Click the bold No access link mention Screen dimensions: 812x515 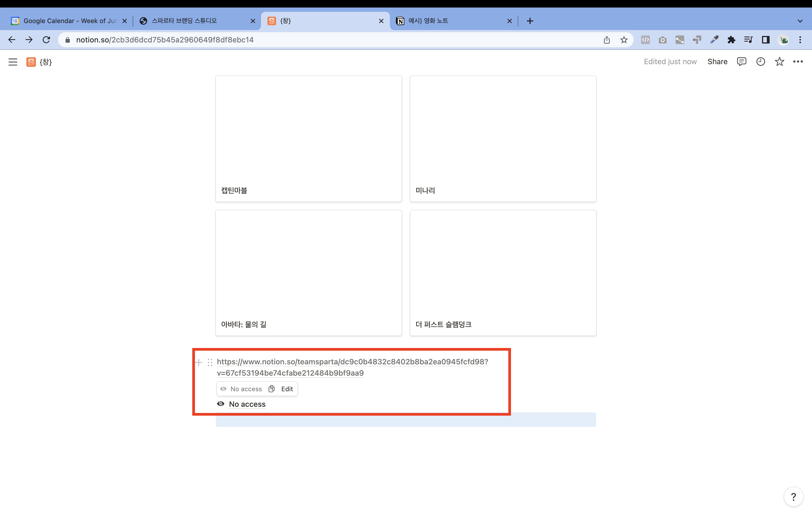[x=247, y=404]
